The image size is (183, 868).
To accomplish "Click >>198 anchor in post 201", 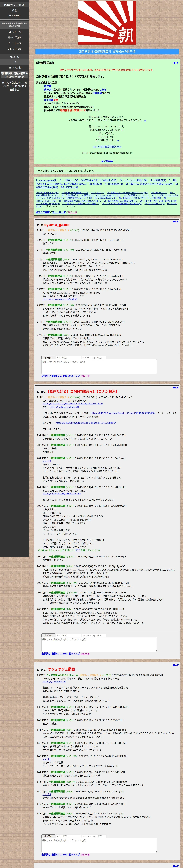I will click(46, 461).
